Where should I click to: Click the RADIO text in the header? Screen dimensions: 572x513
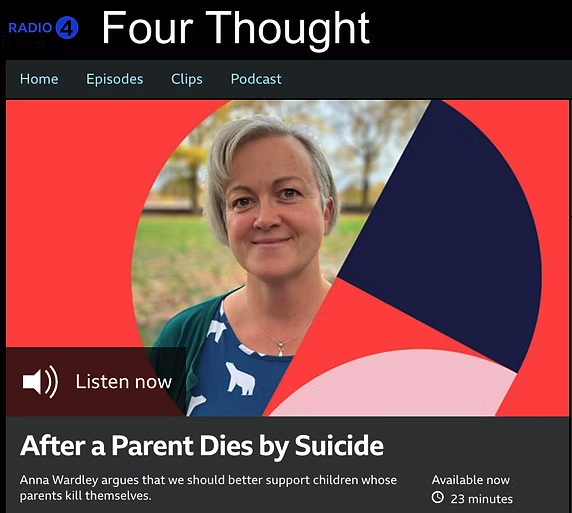click(30, 28)
